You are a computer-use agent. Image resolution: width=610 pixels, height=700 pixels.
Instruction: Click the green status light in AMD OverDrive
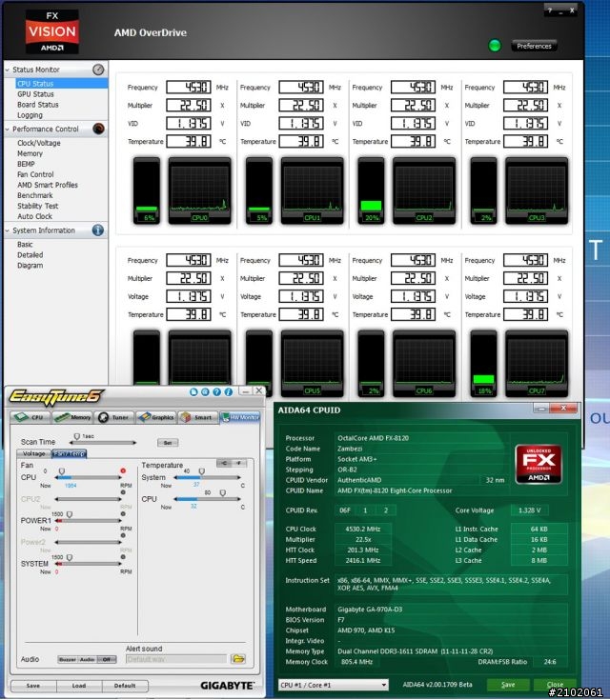tap(495, 45)
